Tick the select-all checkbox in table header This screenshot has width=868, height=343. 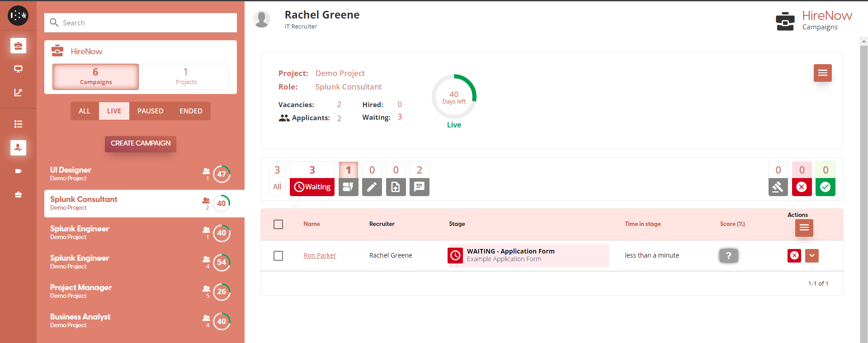click(278, 225)
